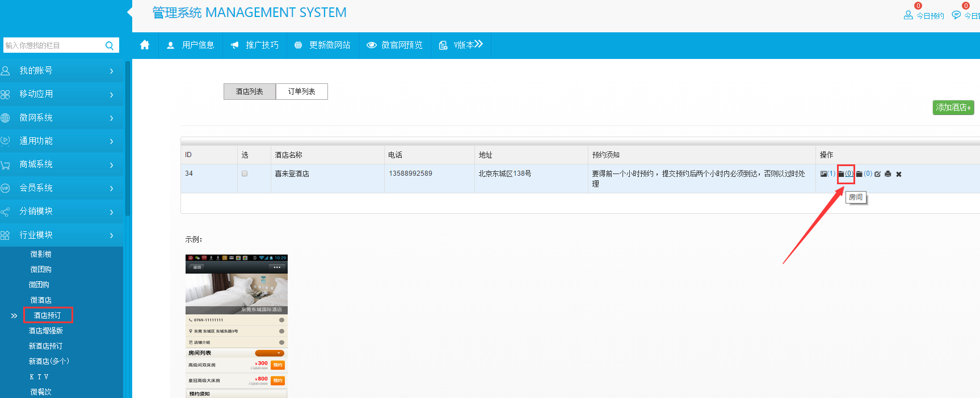Screen dimensions: 980x398
Task: Click the 今日预约 user icon at top
Action: tap(908, 15)
